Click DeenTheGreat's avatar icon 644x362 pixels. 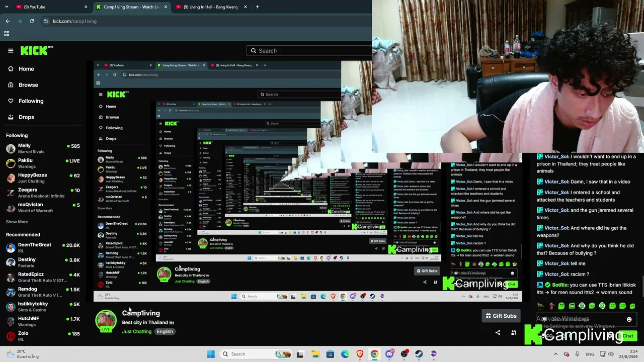(11, 247)
